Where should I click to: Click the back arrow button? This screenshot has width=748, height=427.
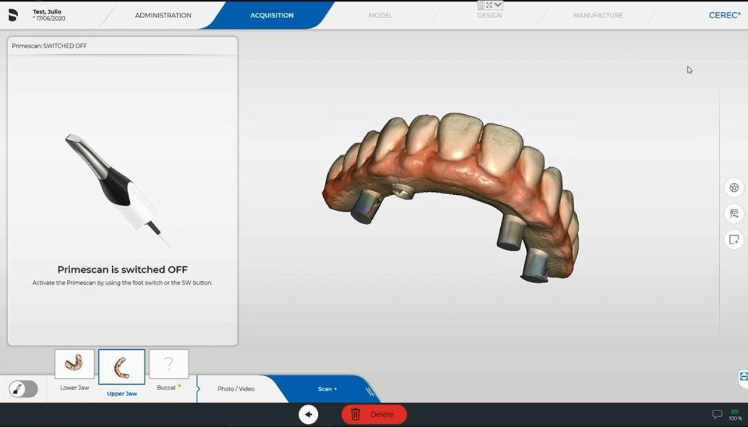pos(308,414)
